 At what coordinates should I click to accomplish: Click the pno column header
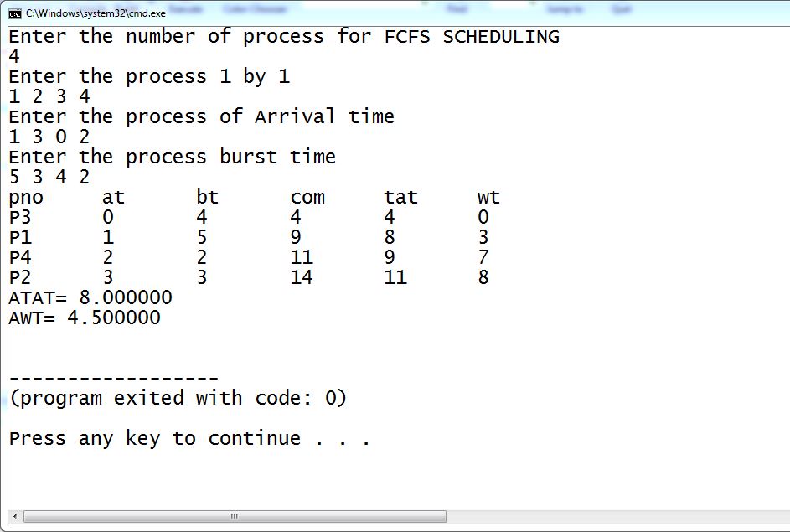pyautogui.click(x=26, y=198)
